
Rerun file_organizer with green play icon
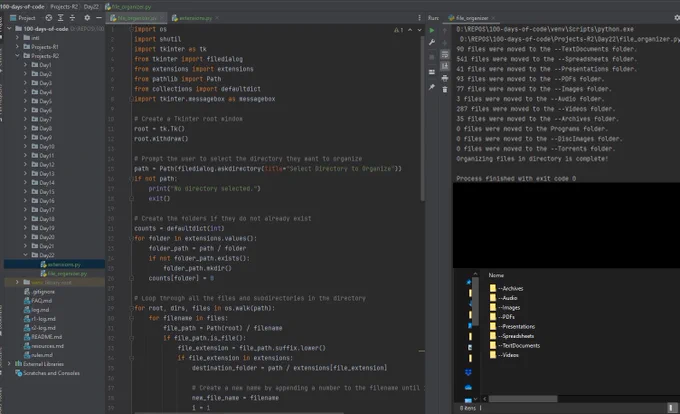click(x=432, y=30)
